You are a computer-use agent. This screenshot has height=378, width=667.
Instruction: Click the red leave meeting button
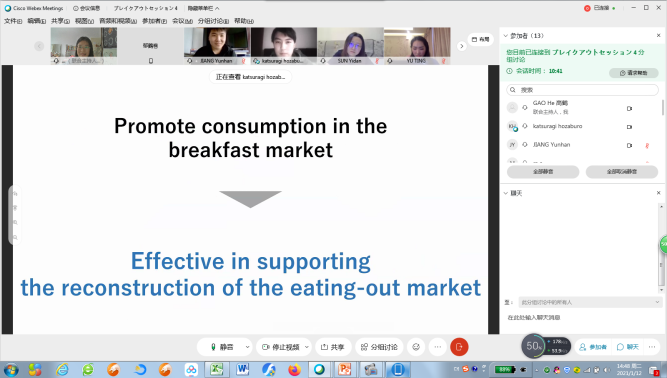[459, 347]
